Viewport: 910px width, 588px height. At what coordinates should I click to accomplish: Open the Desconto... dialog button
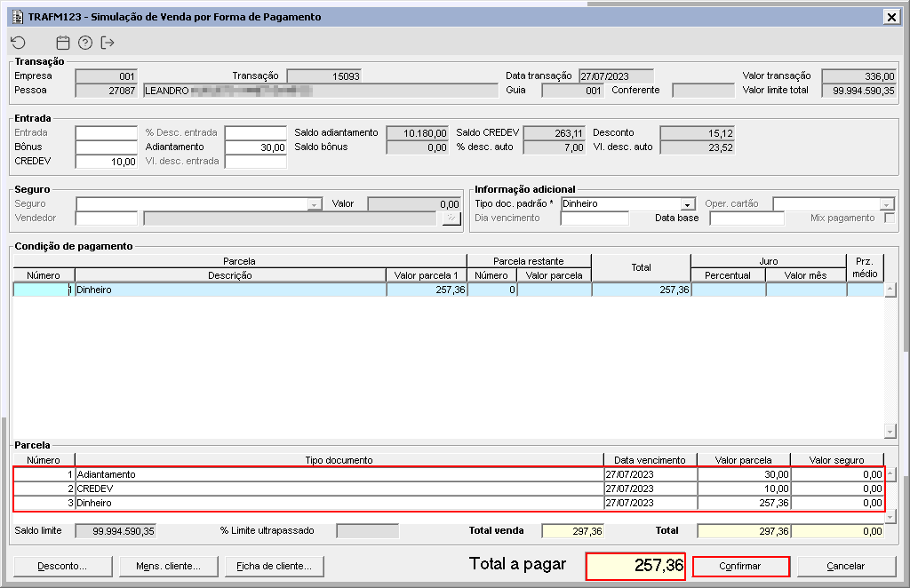(62, 566)
